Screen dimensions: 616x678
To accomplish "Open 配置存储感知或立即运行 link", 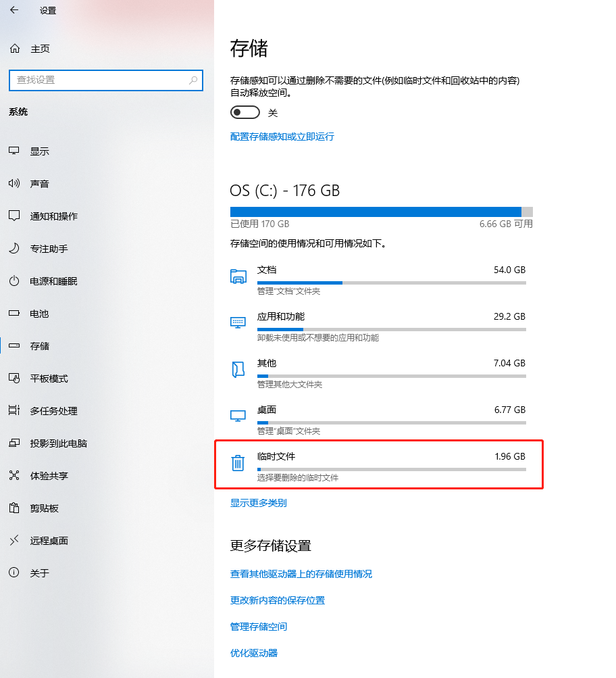I will [x=282, y=137].
